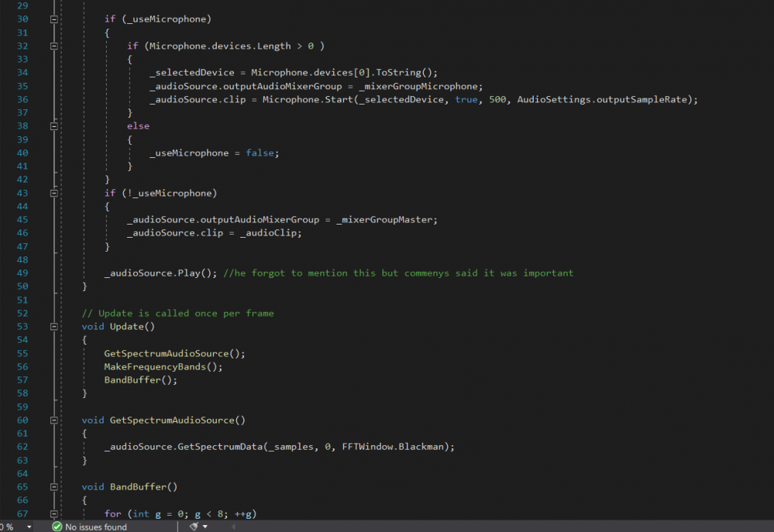Collapse the for loop at line 67
This screenshot has width=774, height=532.
[53, 514]
